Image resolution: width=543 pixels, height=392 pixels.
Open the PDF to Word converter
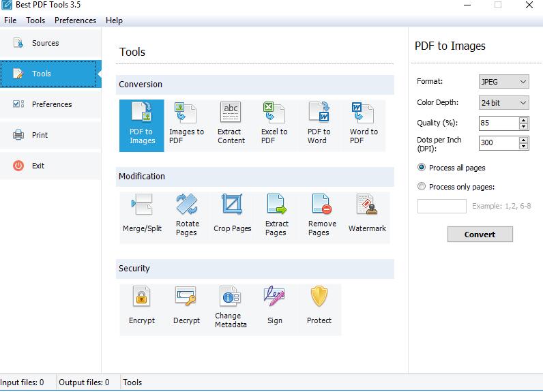click(x=319, y=125)
